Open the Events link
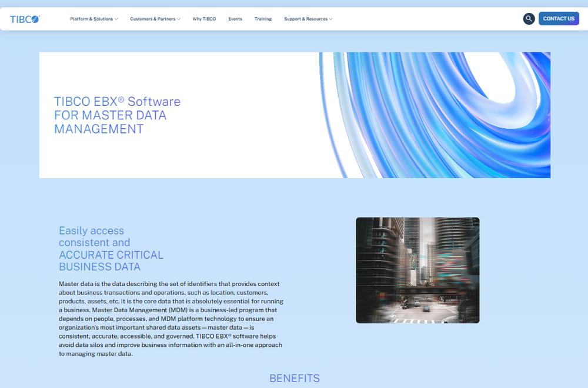 235,19
